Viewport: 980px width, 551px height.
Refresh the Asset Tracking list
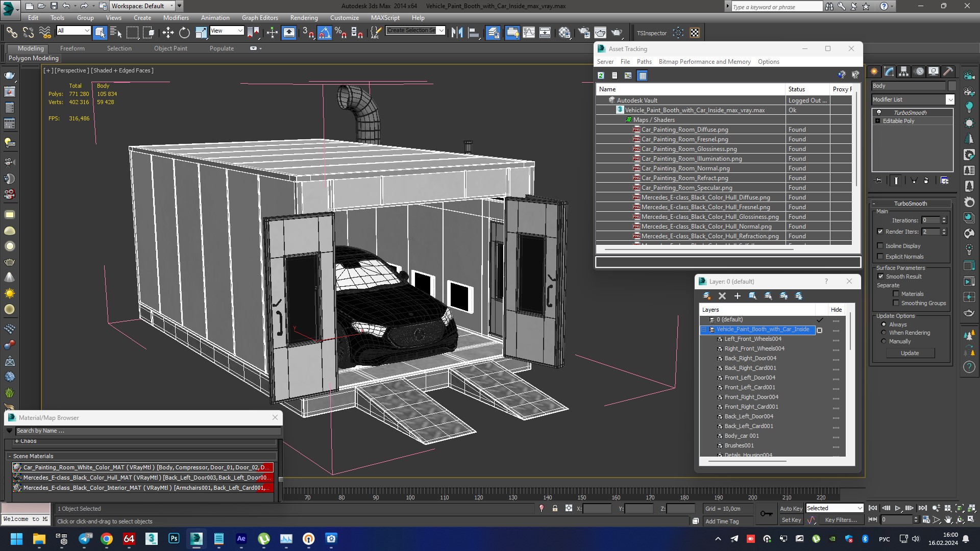click(601, 76)
